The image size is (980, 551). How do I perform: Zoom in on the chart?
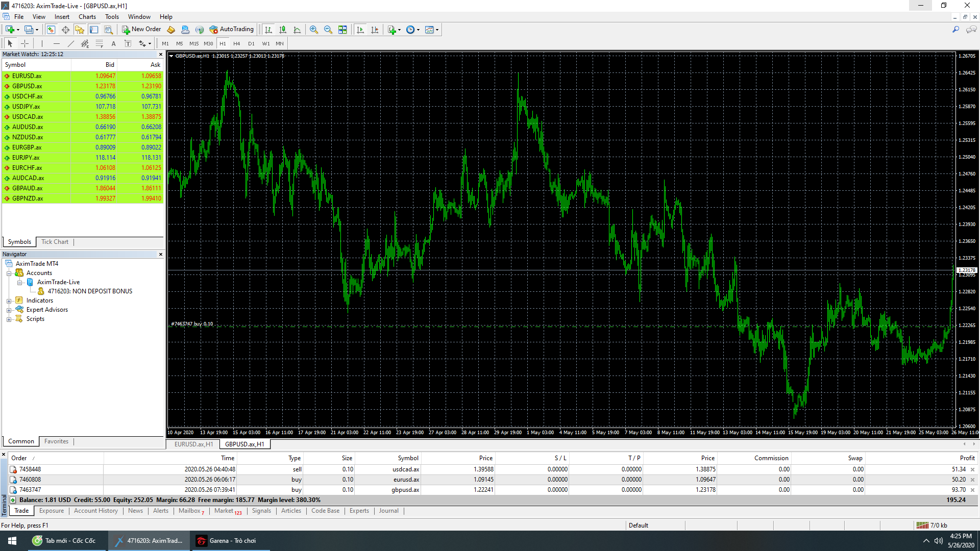tap(314, 30)
